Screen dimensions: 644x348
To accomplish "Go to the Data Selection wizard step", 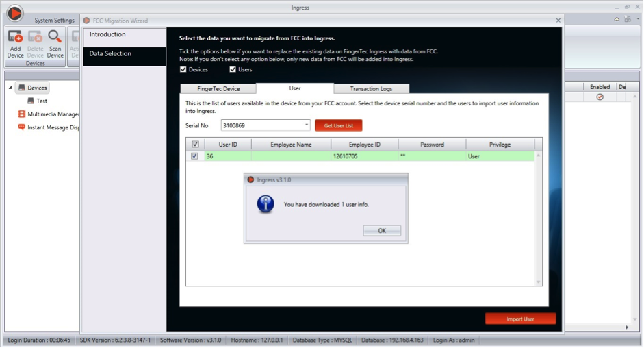I will (x=125, y=56).
